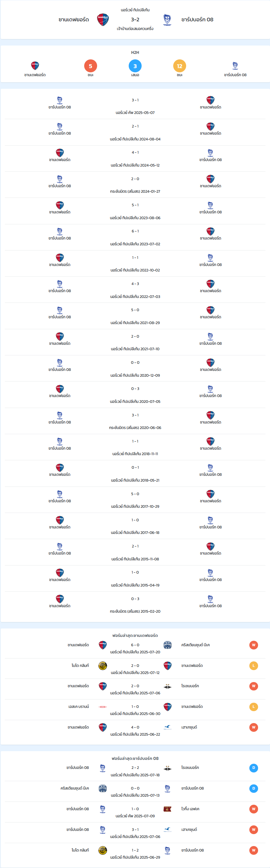This screenshot has height=868, width=270.
Task: Select the blue 3 draws circle
Action: coord(135,66)
